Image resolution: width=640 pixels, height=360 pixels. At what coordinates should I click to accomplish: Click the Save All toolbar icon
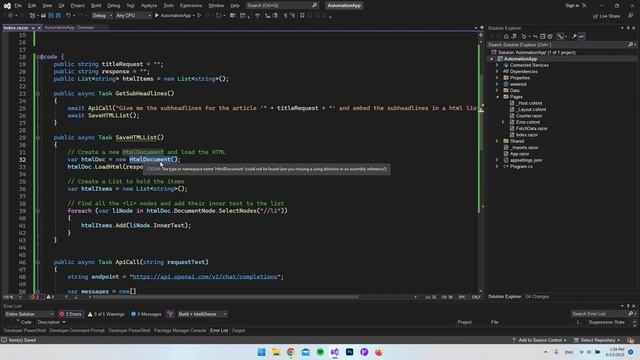[58, 16]
